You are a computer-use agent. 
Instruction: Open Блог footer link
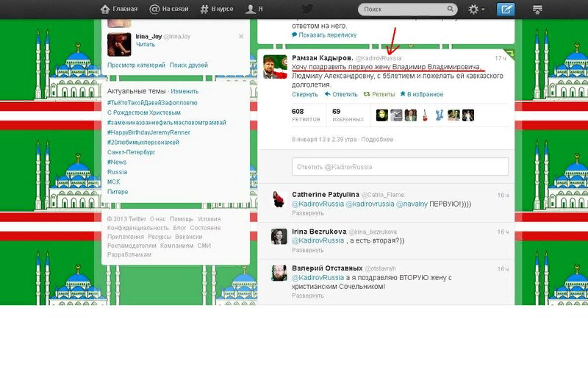click(179, 228)
